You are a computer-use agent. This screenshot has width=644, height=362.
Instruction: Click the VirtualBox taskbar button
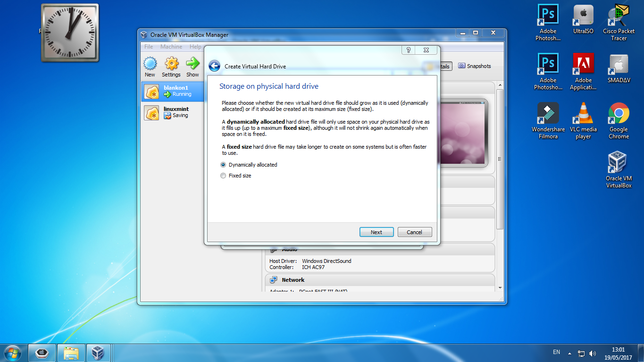pyautogui.click(x=98, y=353)
